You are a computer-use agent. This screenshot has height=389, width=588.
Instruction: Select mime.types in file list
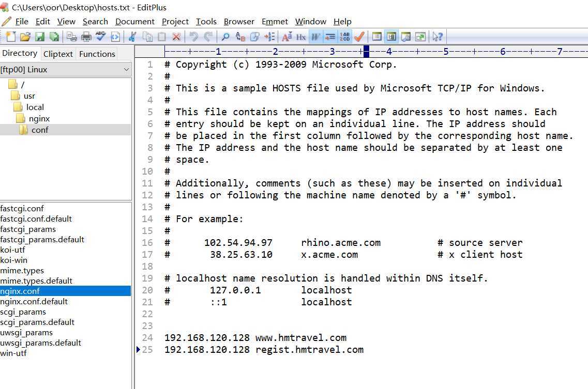tap(22, 271)
